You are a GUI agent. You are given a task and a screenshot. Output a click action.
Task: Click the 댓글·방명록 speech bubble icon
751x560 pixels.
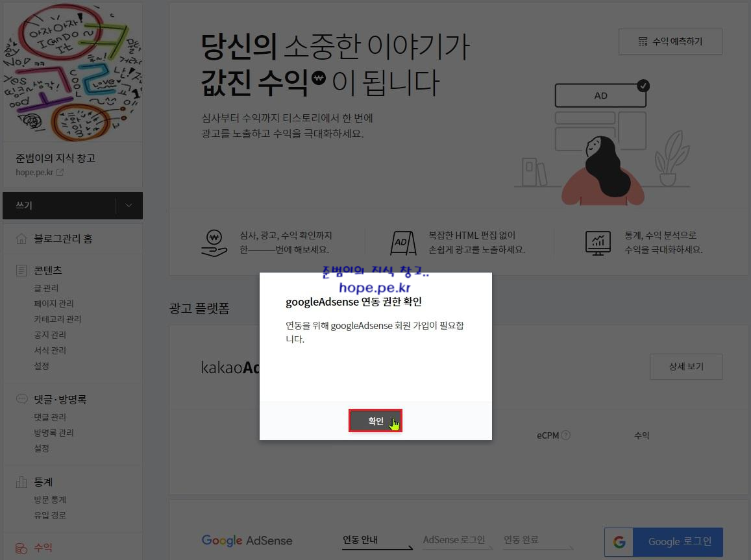tap(21, 398)
